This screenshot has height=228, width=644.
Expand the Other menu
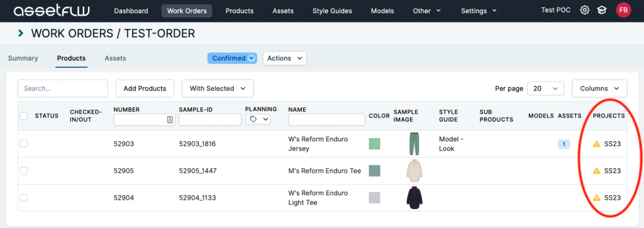(427, 11)
